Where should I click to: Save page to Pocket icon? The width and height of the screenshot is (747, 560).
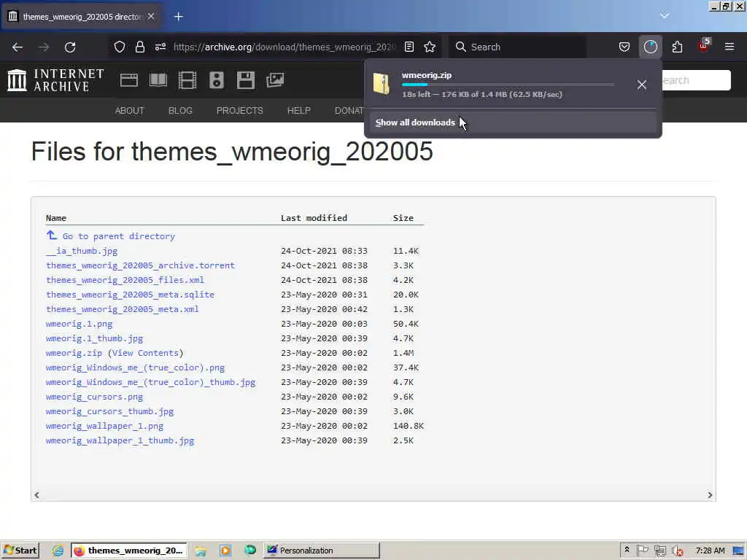pyautogui.click(x=624, y=47)
